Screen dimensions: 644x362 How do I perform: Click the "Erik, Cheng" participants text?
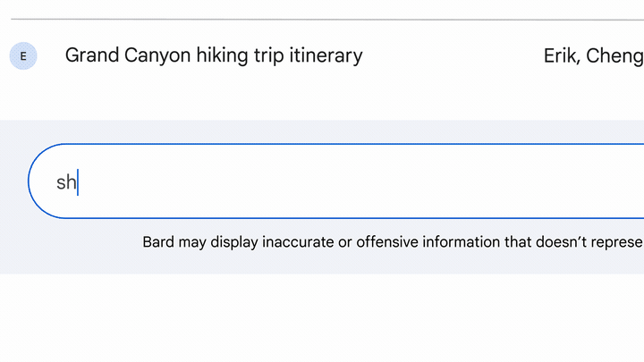click(x=594, y=55)
